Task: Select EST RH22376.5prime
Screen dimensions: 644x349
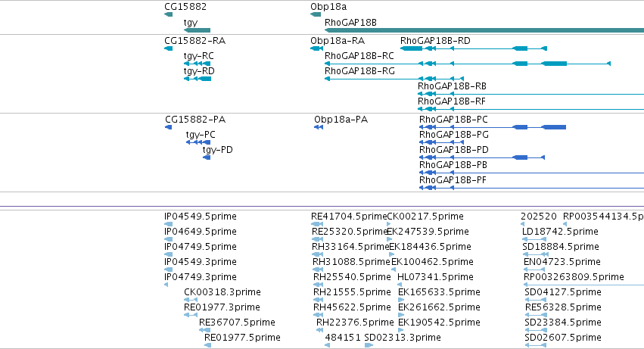Action: (355, 323)
